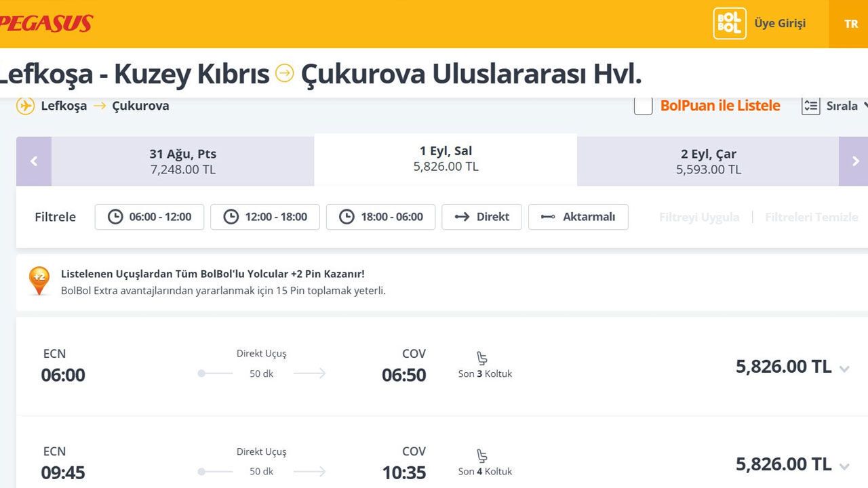Open the Üye Girişi login link
The height and width of the screenshot is (488, 868).
(x=780, y=24)
